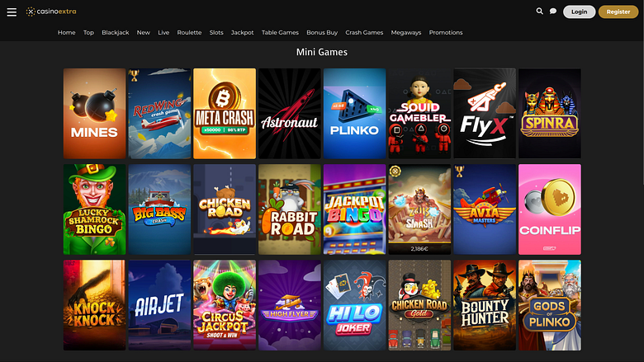Open the chat bubble icon
The height and width of the screenshot is (362, 644).
(x=553, y=12)
